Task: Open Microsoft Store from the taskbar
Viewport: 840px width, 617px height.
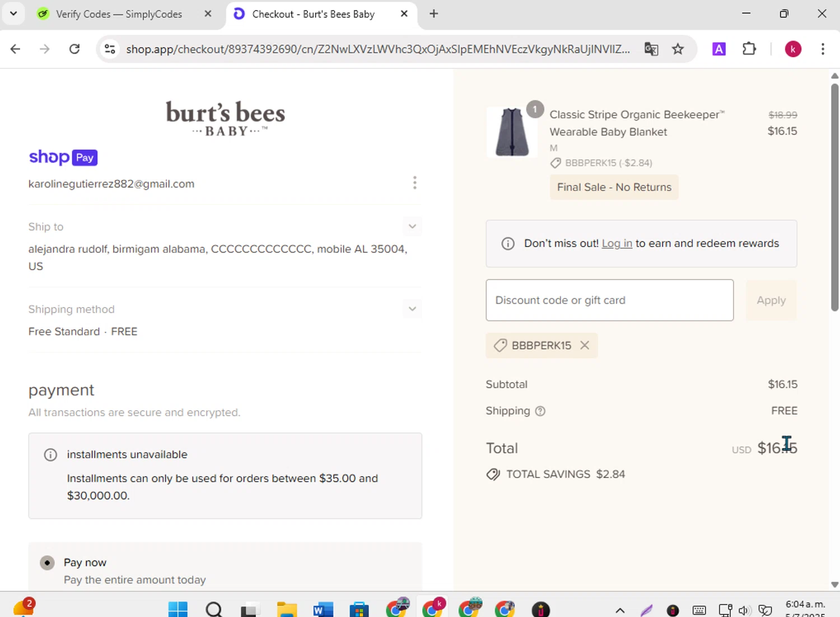Action: tap(359, 609)
